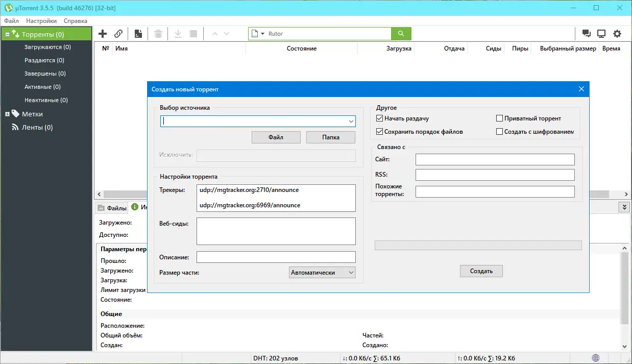
Task: Enable the Приватный торрент checkbox
Action: pos(499,118)
